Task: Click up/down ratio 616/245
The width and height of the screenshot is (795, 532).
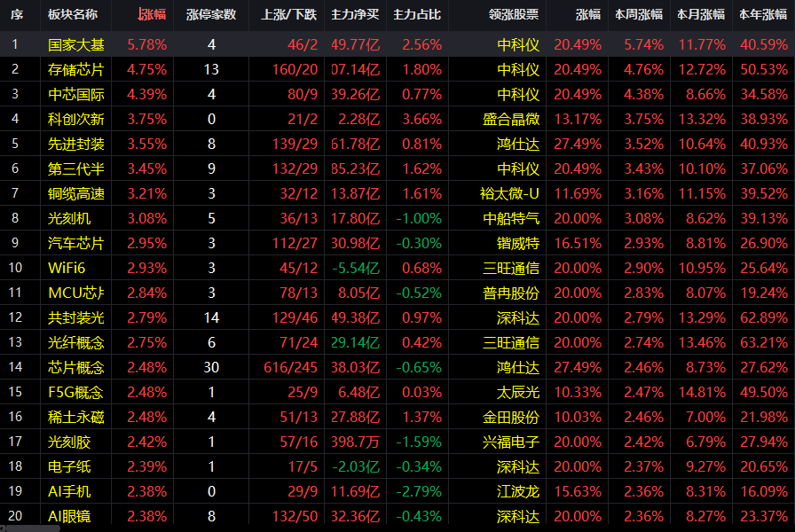Action: pyautogui.click(x=290, y=367)
